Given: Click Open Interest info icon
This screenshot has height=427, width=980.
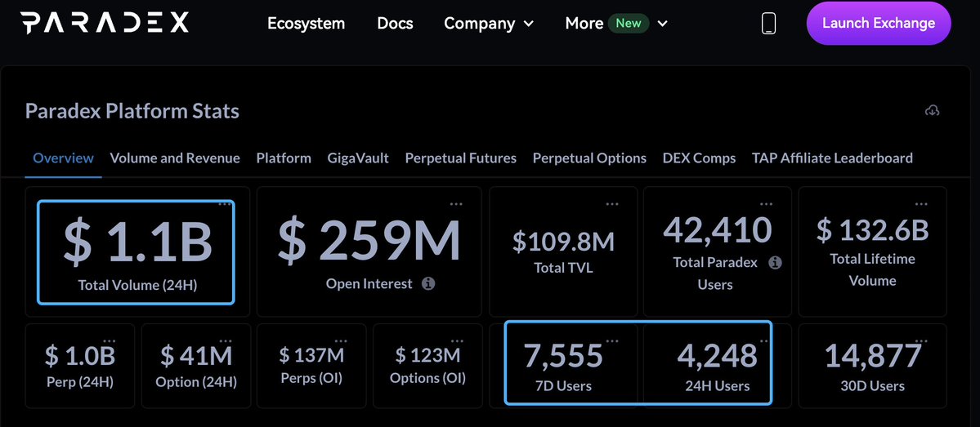Looking at the screenshot, I should click(428, 284).
